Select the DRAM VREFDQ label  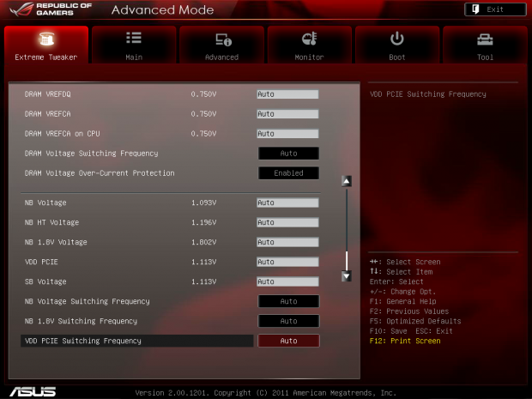(47, 94)
